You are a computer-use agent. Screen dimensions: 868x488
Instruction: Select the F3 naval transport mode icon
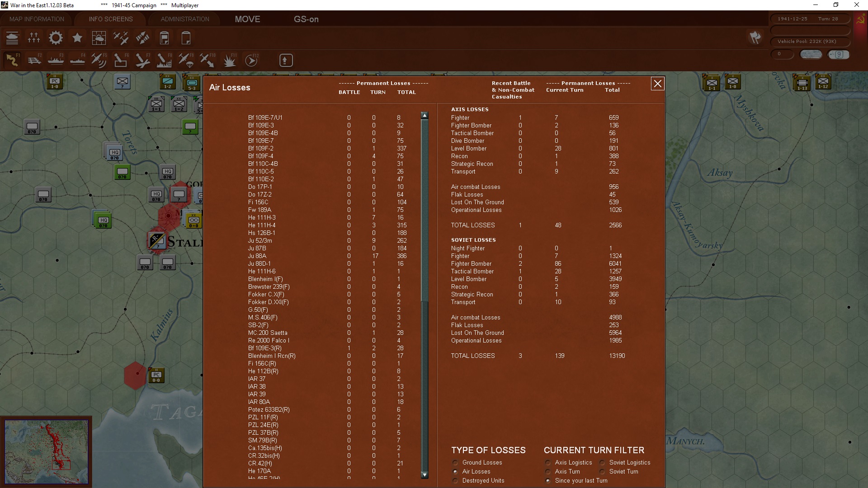click(x=55, y=60)
